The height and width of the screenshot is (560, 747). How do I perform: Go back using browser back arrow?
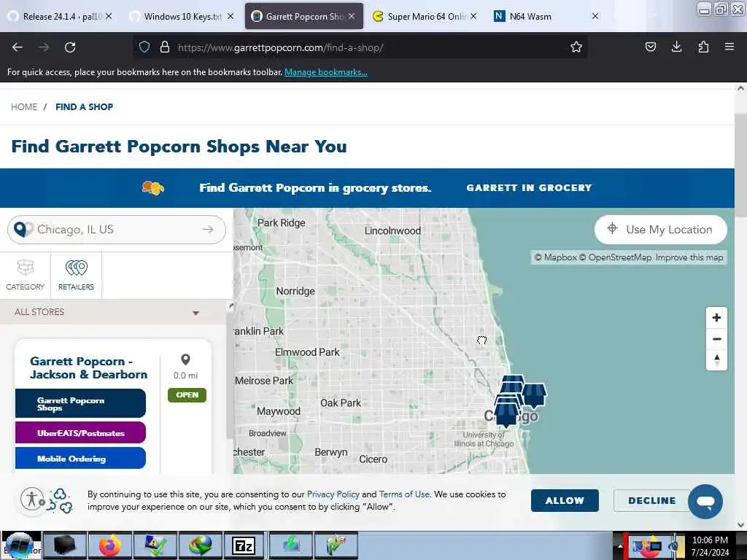[x=18, y=47]
